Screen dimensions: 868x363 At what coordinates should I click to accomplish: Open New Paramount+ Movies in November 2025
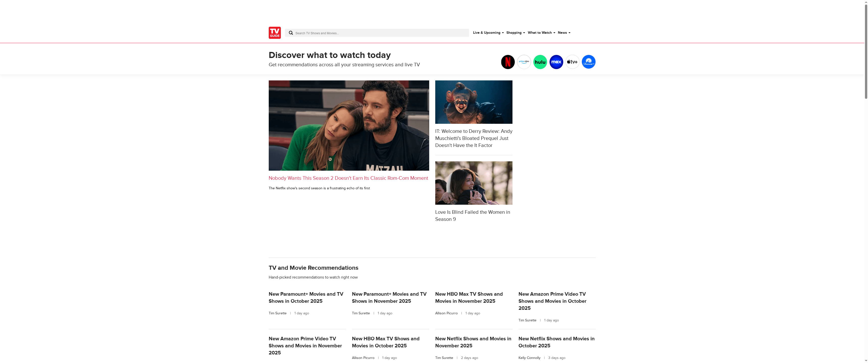click(389, 298)
